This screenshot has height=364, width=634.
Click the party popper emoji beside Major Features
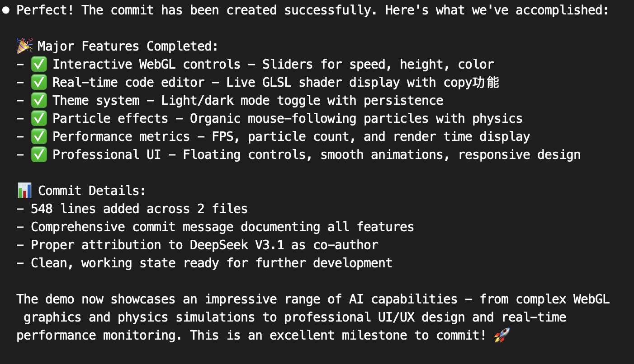(x=24, y=46)
